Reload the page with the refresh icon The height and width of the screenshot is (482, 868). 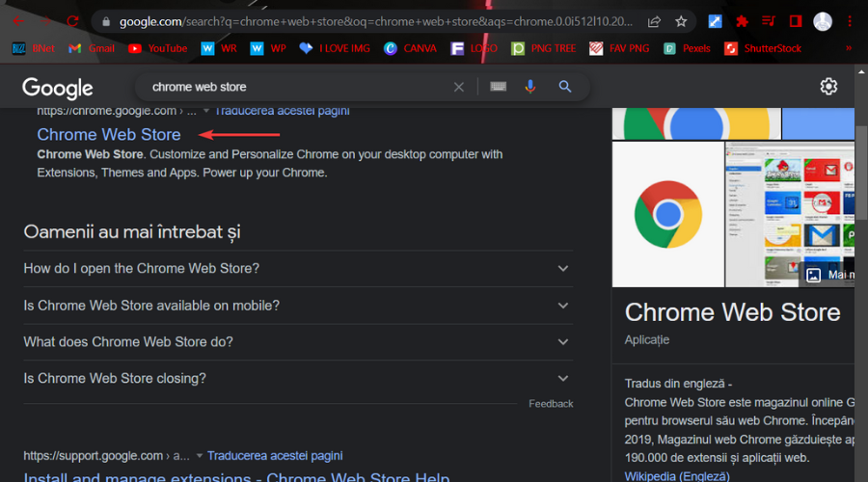72,21
